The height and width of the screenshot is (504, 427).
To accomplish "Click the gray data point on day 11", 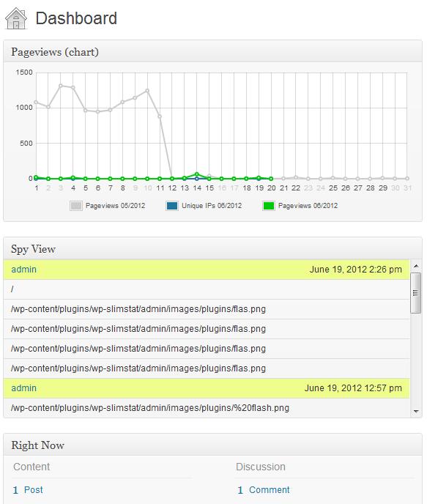I will tap(160, 116).
